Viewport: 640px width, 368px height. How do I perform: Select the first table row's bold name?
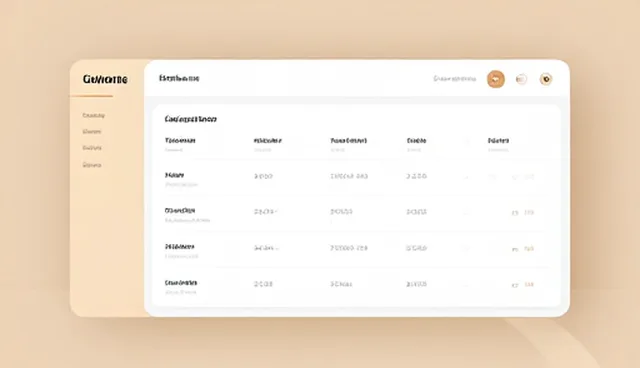pyautogui.click(x=174, y=175)
